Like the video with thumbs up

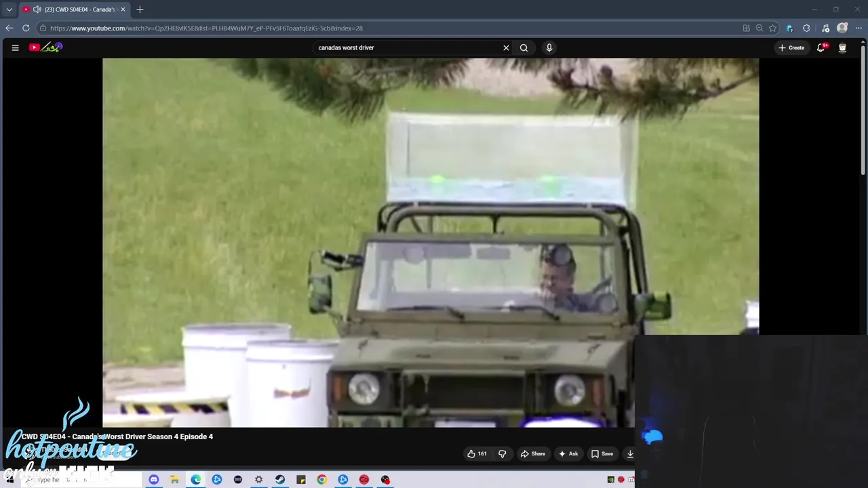tap(477, 453)
